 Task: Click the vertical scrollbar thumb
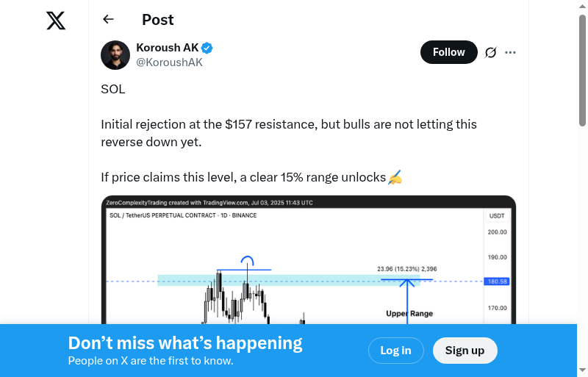click(x=582, y=70)
